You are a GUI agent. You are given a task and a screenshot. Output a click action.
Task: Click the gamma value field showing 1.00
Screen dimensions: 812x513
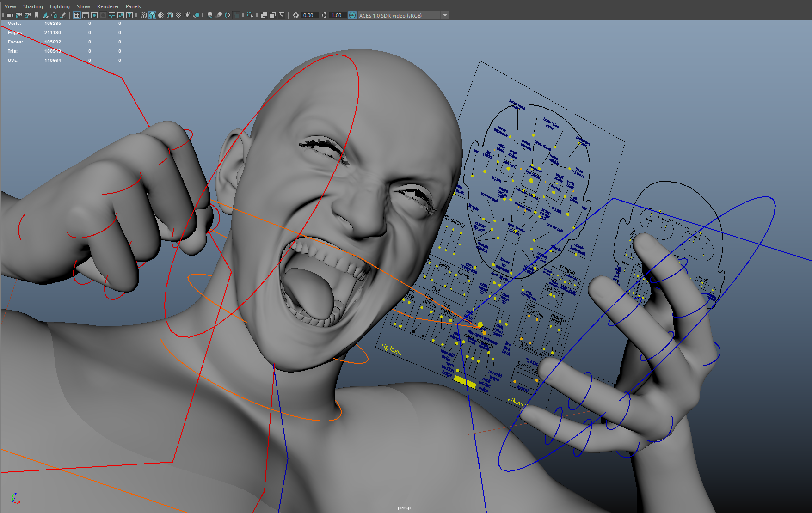pyautogui.click(x=337, y=15)
